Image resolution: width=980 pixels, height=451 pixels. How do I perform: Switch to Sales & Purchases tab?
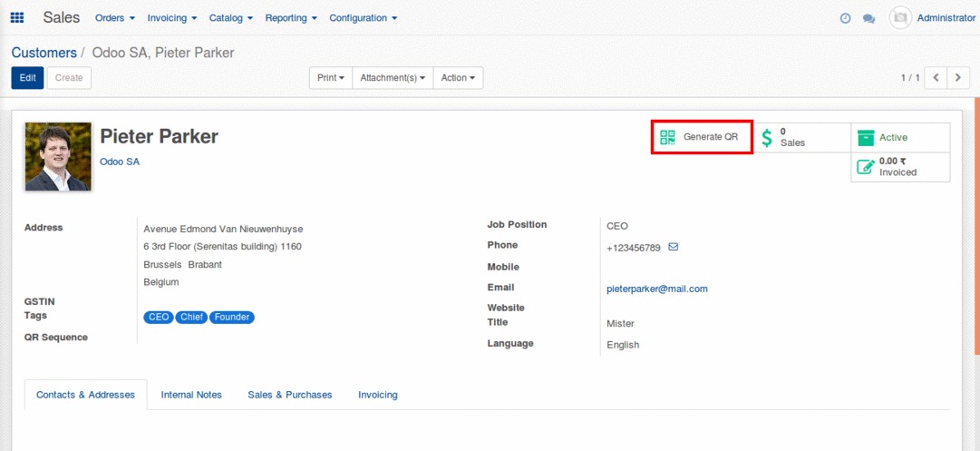pos(290,395)
